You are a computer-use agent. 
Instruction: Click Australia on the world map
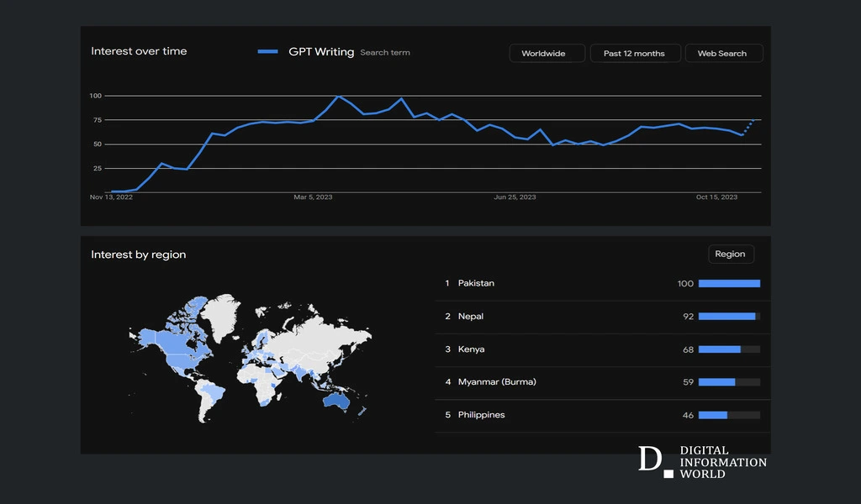(337, 401)
